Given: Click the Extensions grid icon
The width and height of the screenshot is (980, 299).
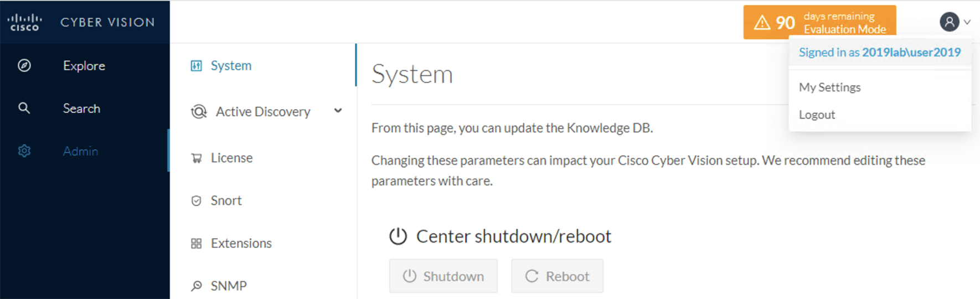Looking at the screenshot, I should [196, 243].
